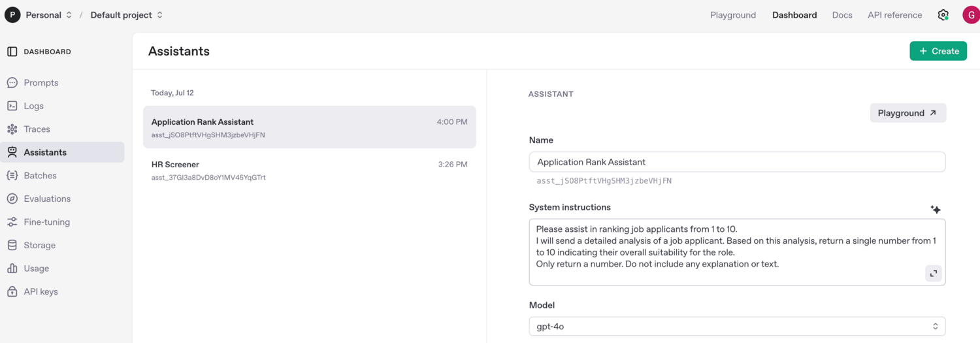Click the Traces cluster icon

(12, 129)
